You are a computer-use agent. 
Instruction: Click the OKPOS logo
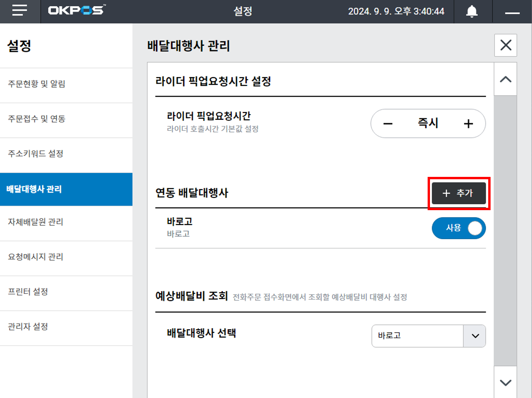[x=77, y=11]
